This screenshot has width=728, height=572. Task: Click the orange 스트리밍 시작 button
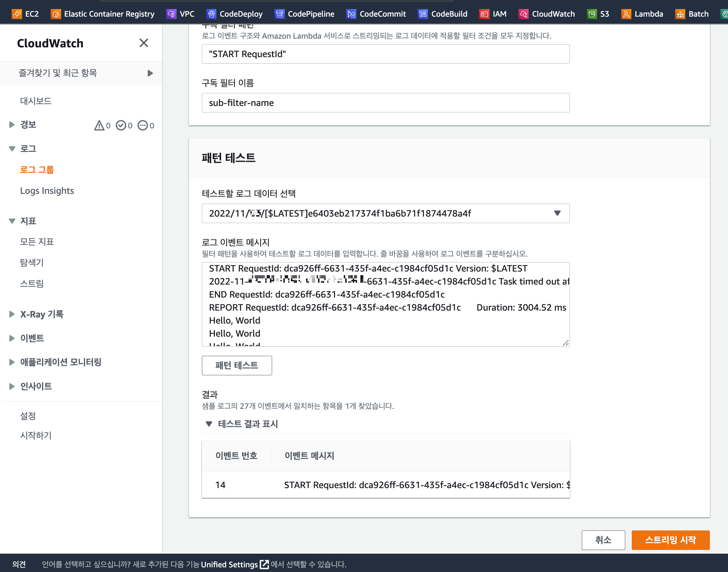point(670,540)
